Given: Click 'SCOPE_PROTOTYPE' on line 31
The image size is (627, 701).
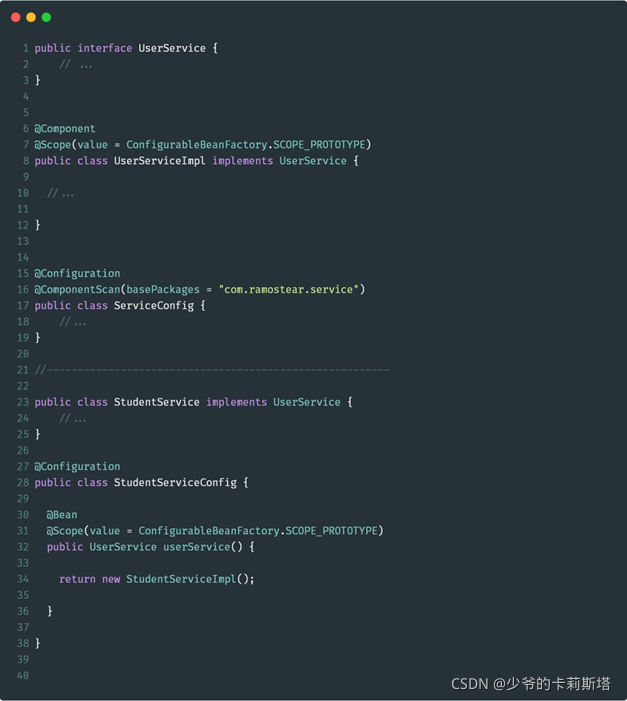Looking at the screenshot, I should click(331, 531).
